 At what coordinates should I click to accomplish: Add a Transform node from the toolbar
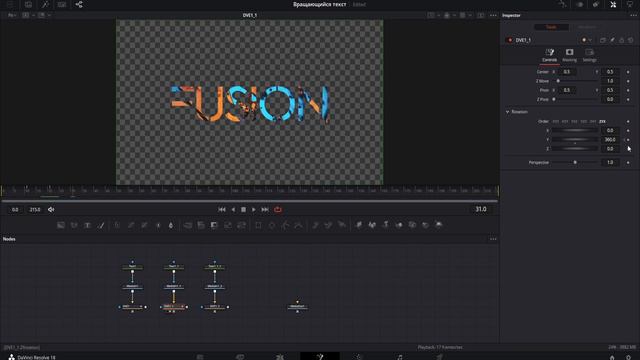(241, 225)
